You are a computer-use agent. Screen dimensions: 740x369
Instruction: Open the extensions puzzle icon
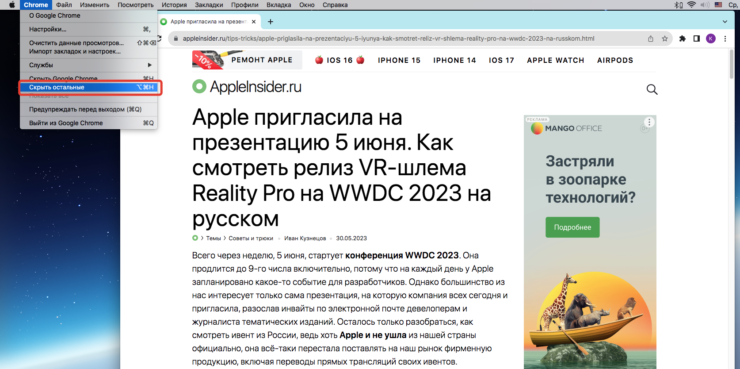point(682,39)
